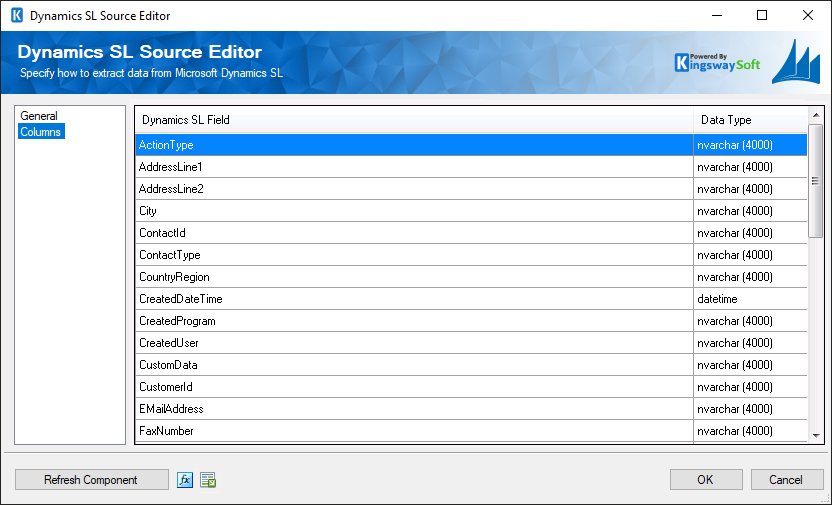This screenshot has height=505, width=832.
Task: Click data type cell for City
Action: click(750, 211)
